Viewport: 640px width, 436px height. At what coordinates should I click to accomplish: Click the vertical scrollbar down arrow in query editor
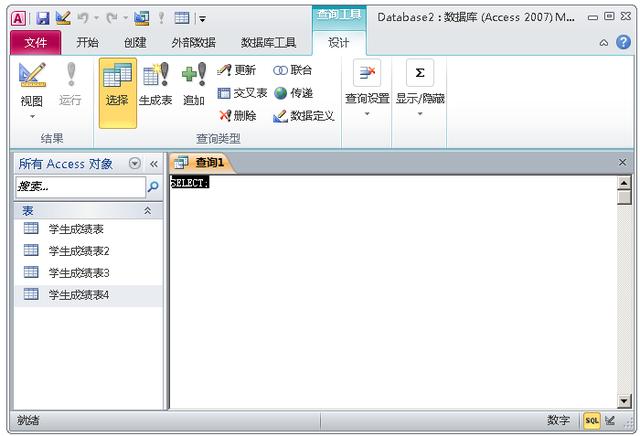(x=624, y=400)
